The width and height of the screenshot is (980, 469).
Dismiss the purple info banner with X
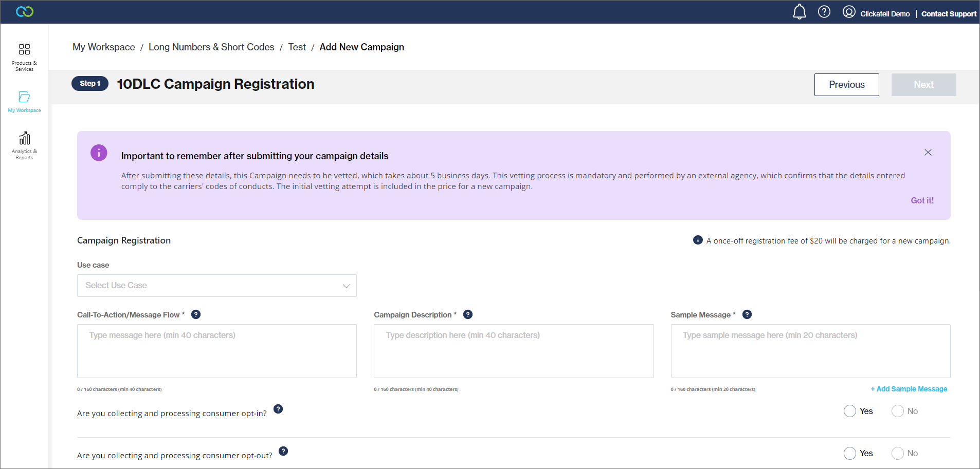click(928, 153)
